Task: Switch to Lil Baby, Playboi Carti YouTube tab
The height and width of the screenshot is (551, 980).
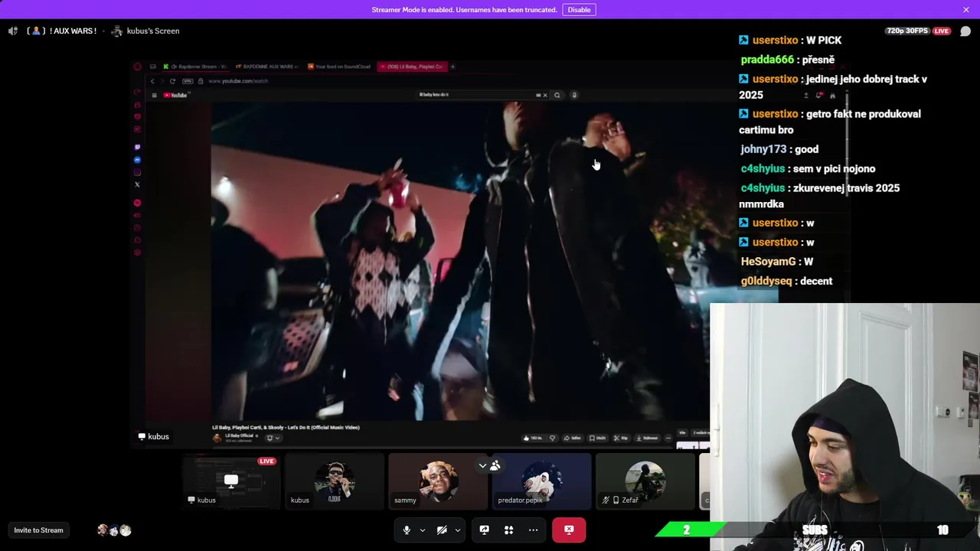Action: 412,67
